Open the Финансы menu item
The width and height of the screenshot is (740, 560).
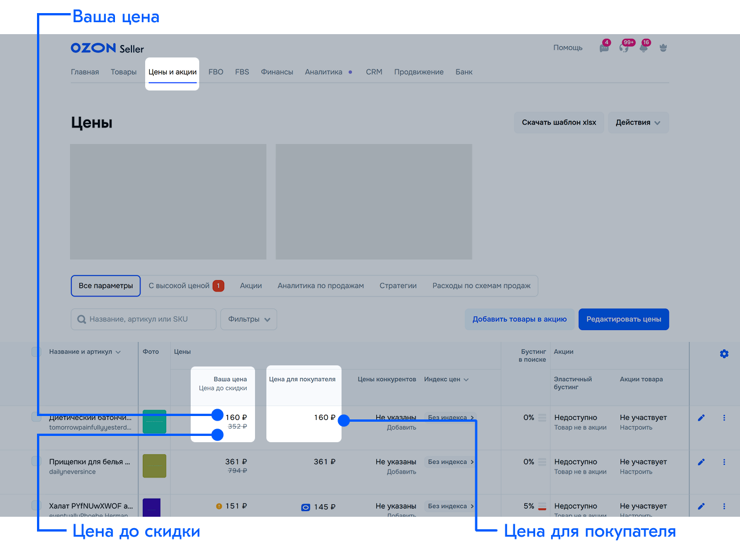tap(277, 72)
